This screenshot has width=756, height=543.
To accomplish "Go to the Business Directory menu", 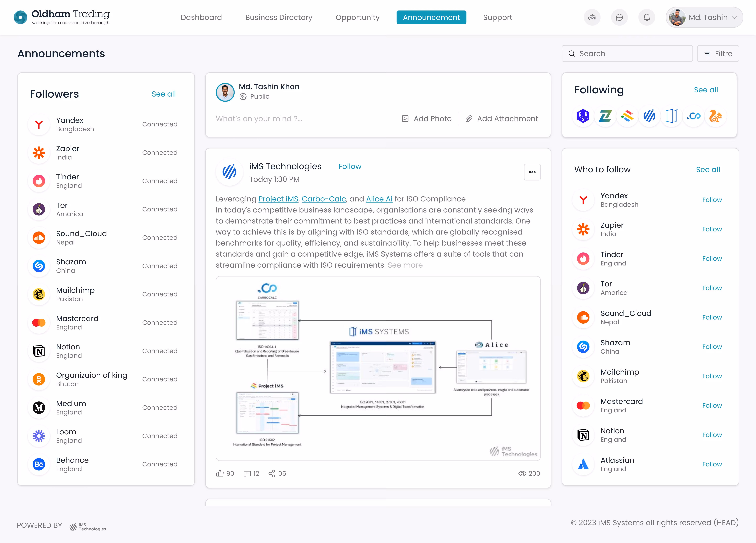I will pos(279,17).
